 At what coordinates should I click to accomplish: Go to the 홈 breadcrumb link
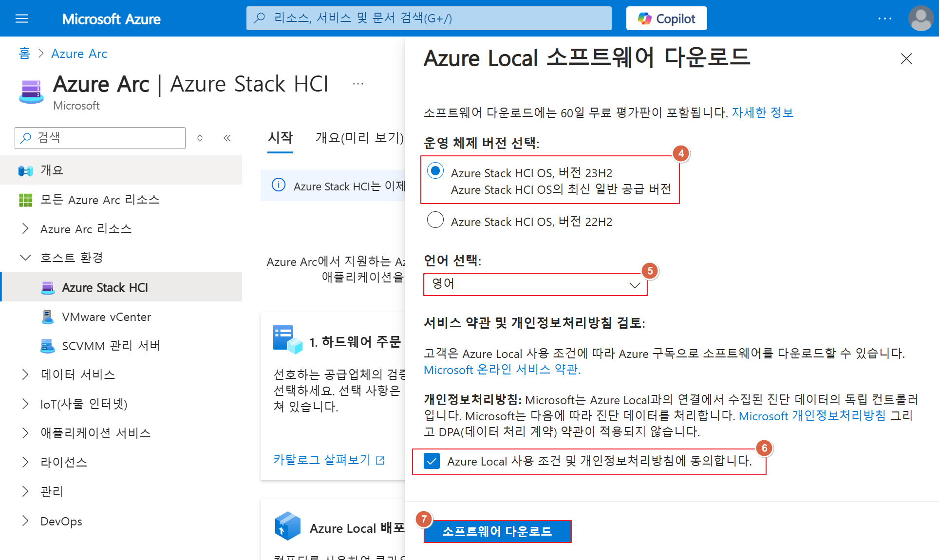pyautogui.click(x=24, y=54)
